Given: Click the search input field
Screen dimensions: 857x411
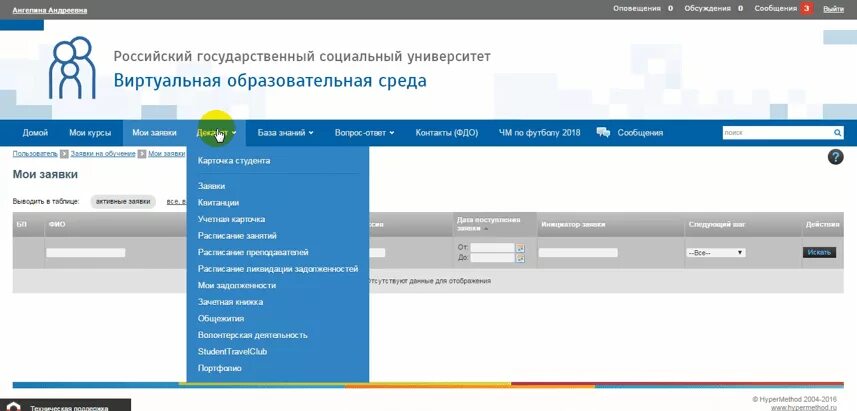Looking at the screenshot, I should point(777,133).
